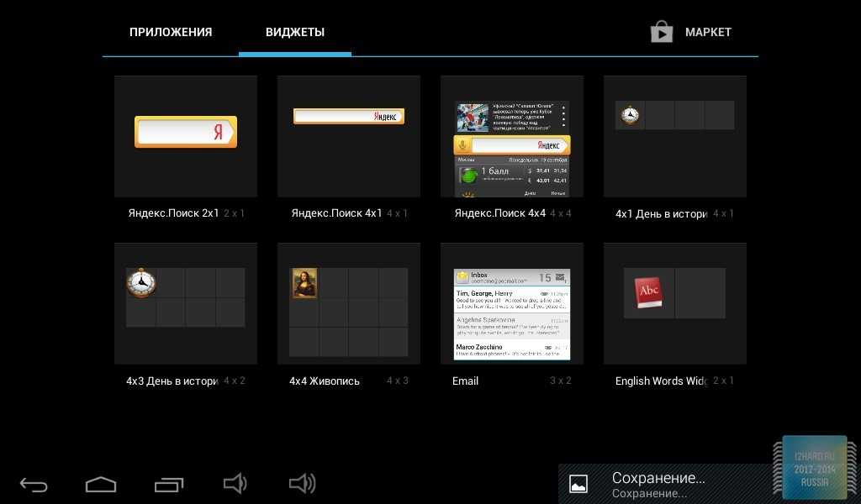Choose the Яндекс.Поиск 4x1 widget preview
Screen dimensions: 861x504
click(349, 136)
